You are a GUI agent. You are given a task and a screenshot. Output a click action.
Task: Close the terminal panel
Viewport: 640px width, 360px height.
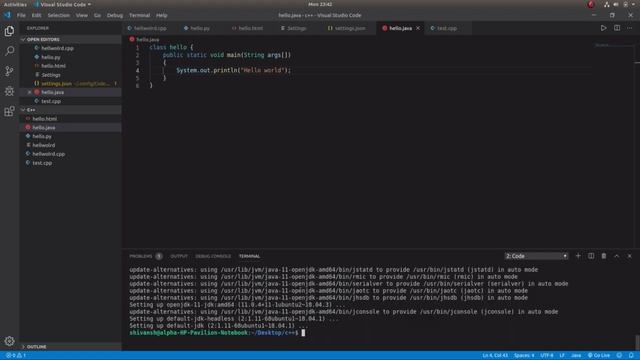[x=630, y=256]
